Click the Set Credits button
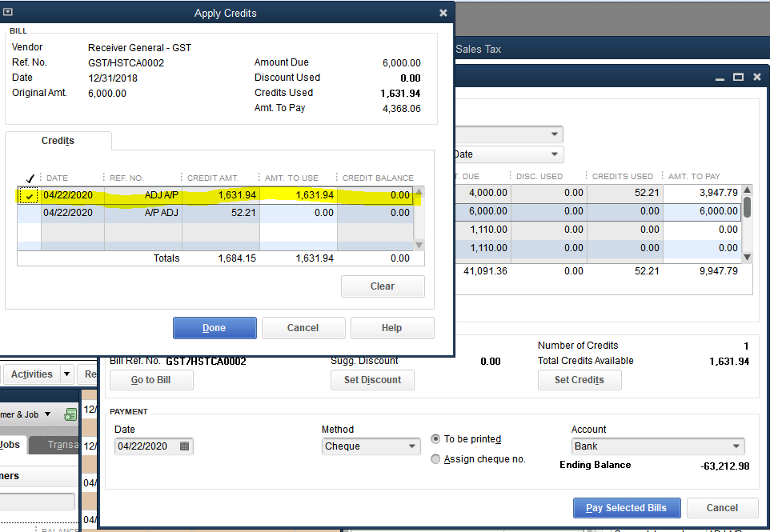The width and height of the screenshot is (770, 532). tap(580, 380)
